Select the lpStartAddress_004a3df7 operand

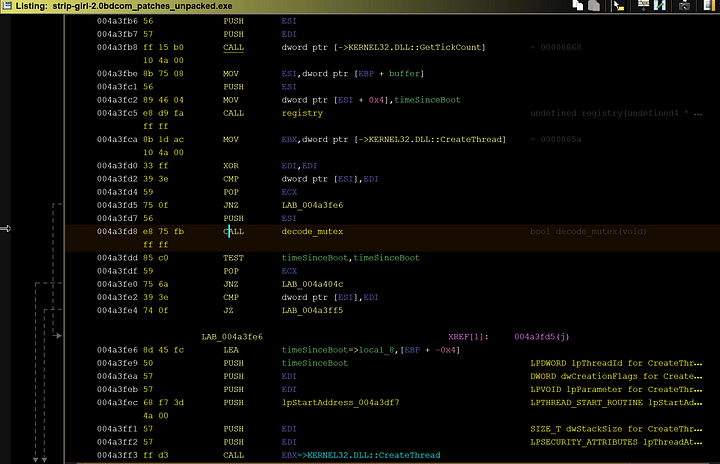pyautogui.click(x=340, y=403)
